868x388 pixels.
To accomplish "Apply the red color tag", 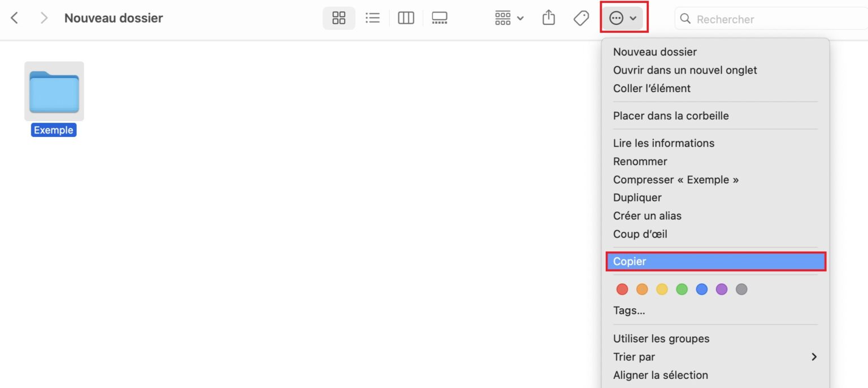I will coord(622,289).
